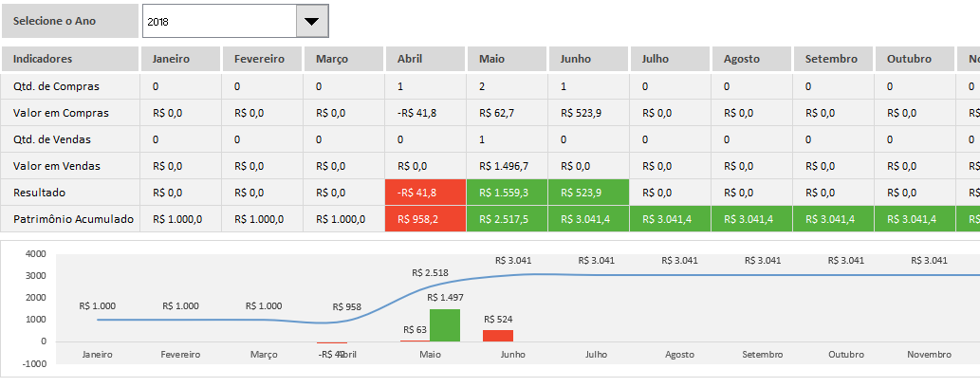Image resolution: width=980 pixels, height=387 pixels.
Task: Select the Maio 'Valor em Vendas' cell R$ 1.496,7
Action: 507,166
